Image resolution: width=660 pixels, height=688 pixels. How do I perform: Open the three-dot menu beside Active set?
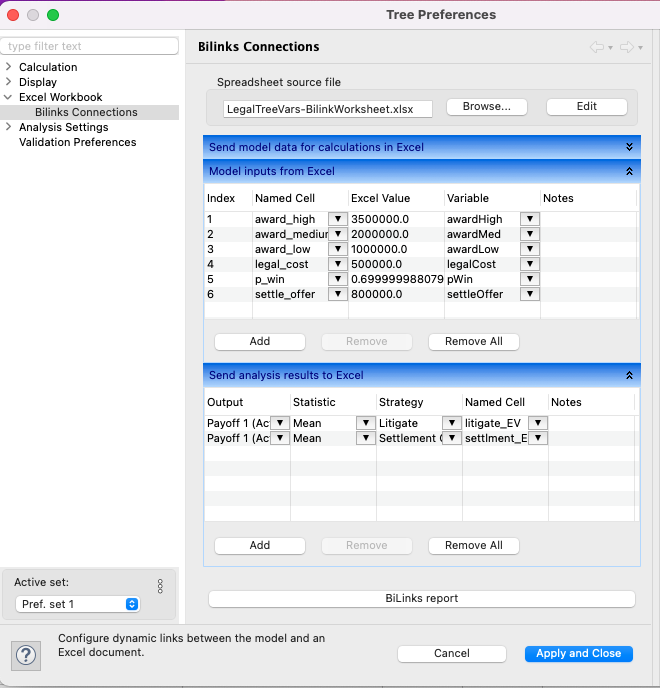[160, 587]
